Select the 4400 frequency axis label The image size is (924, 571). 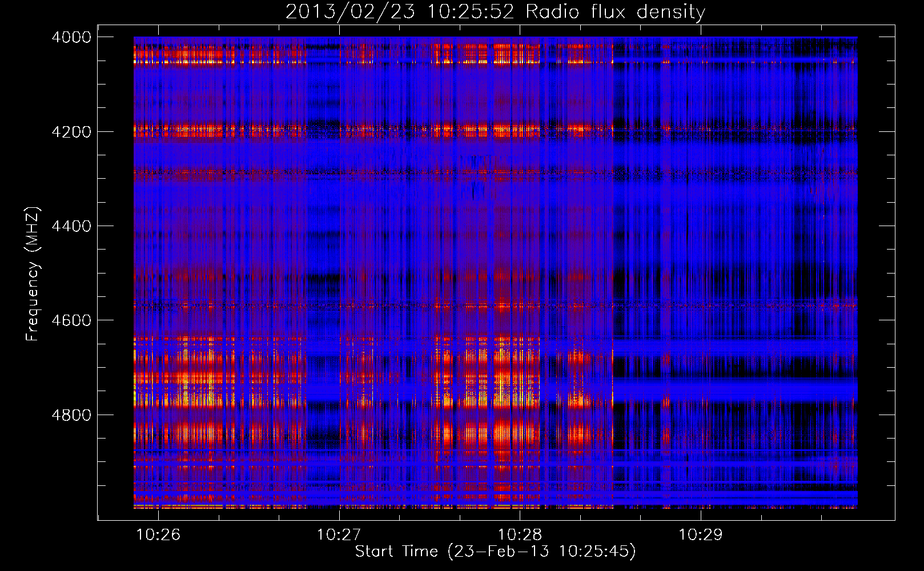(x=71, y=226)
